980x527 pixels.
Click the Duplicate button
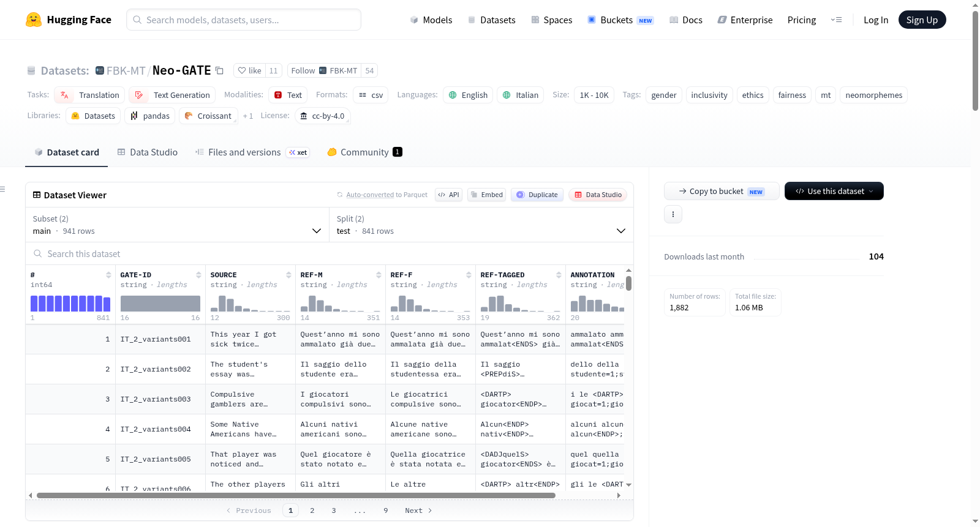(537, 195)
